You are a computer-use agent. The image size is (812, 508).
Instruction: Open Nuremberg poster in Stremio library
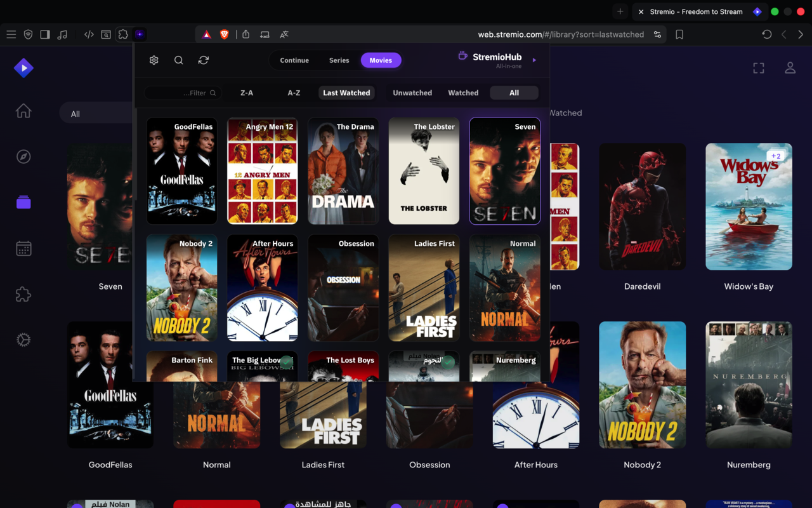pos(749,385)
